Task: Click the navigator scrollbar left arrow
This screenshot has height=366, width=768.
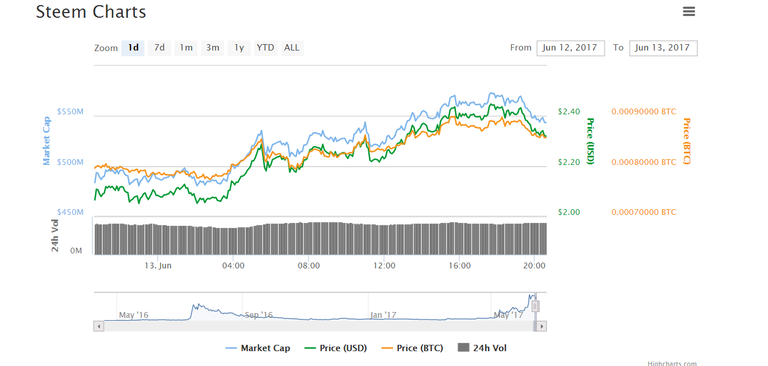Action: (98, 326)
